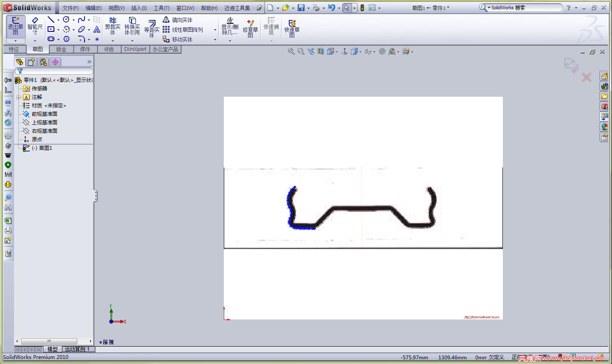Viewport: 612px width, 364px height.
Task: Switch to the 评估 tab
Action: [109, 49]
